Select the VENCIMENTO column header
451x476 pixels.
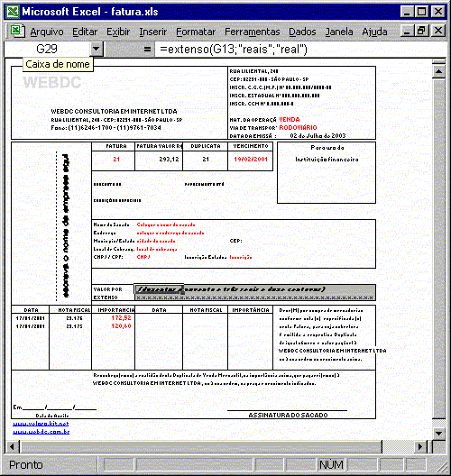[x=251, y=146]
